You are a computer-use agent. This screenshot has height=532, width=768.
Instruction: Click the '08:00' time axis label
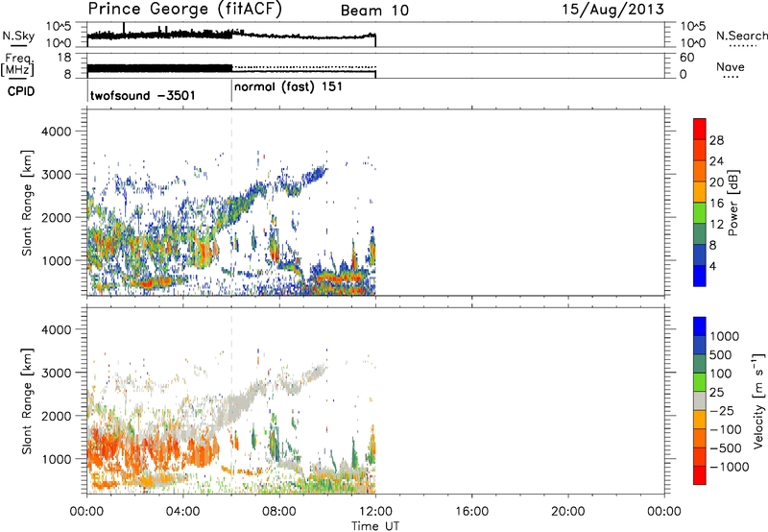278,512
